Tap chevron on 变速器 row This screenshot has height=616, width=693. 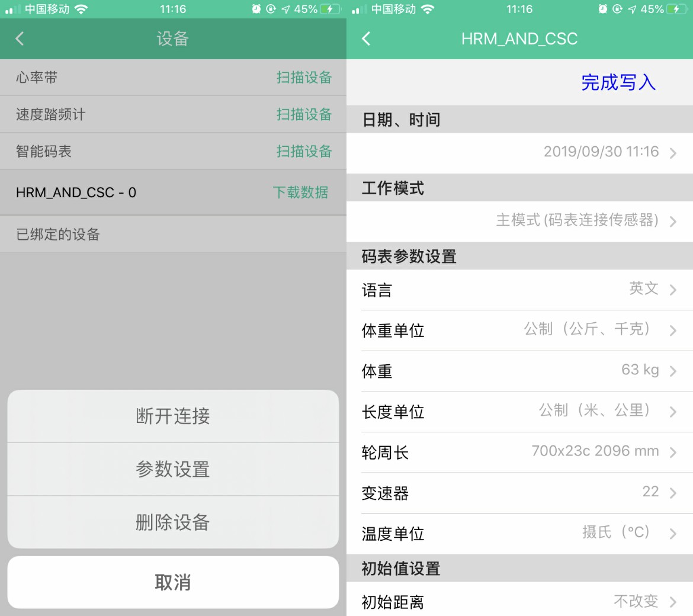(x=672, y=493)
